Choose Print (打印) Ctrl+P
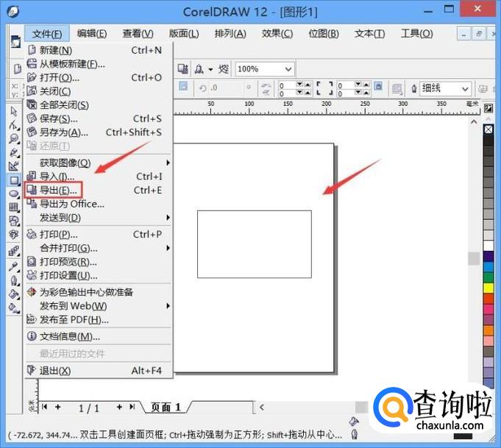This screenshot has width=501, height=448. pos(99,235)
